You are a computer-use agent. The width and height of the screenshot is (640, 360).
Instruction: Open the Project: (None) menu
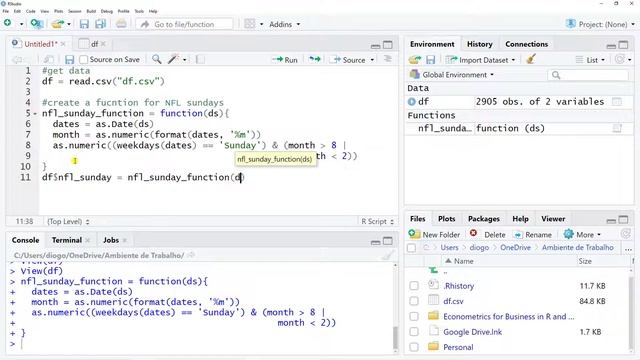(x=600, y=24)
